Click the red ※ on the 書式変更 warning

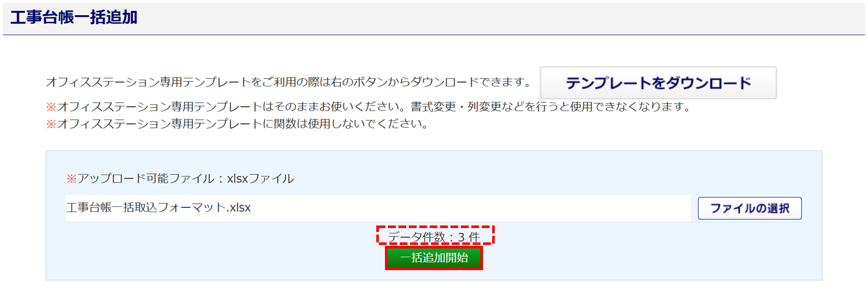pyautogui.click(x=51, y=107)
